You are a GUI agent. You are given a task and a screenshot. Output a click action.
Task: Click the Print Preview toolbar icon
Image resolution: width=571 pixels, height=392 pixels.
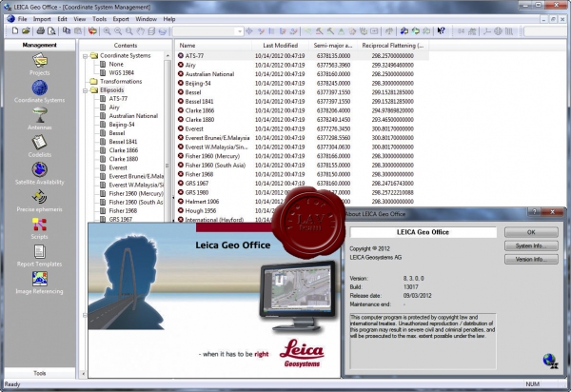(x=51, y=31)
